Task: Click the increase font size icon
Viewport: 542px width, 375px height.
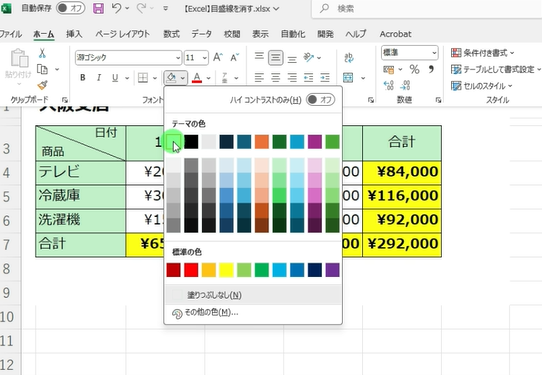Action: point(218,57)
